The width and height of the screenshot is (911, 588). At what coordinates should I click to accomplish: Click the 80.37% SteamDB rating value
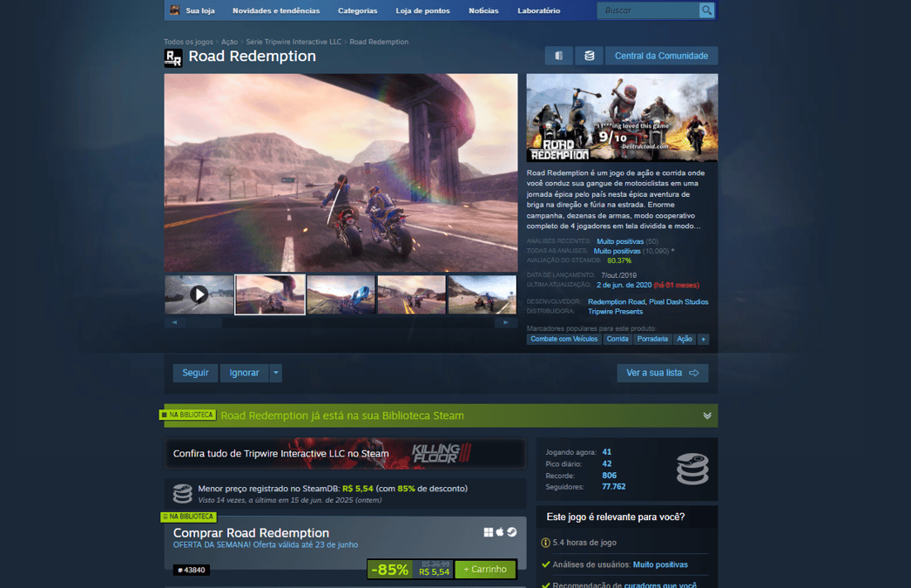point(619,260)
